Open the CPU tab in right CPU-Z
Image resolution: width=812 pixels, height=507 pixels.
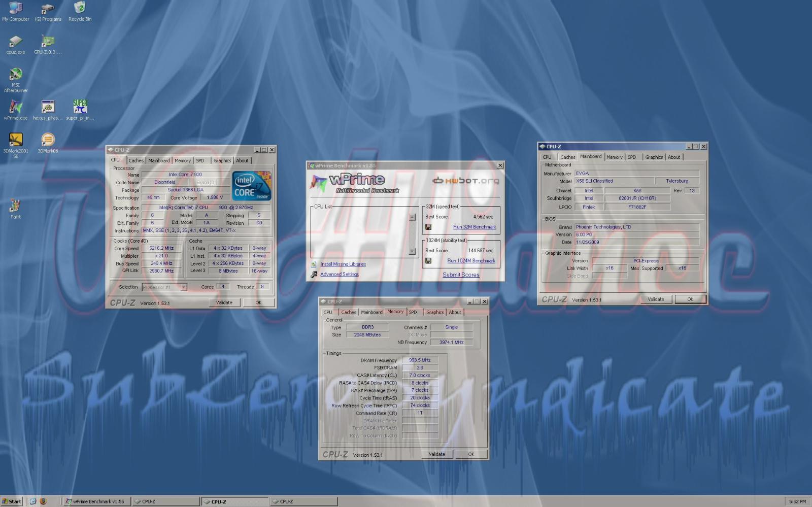tap(547, 157)
